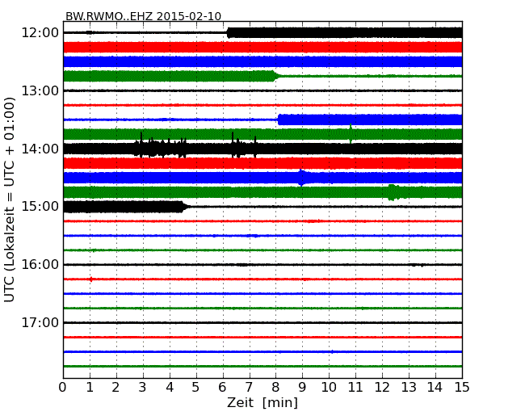Select the 17:00 time axis label

(40, 322)
